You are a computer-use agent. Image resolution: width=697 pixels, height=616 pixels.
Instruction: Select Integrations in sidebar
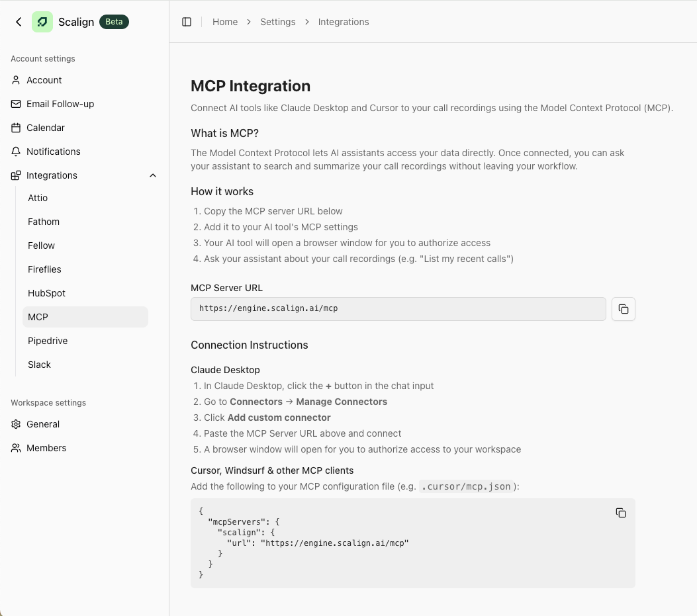pyautogui.click(x=52, y=175)
